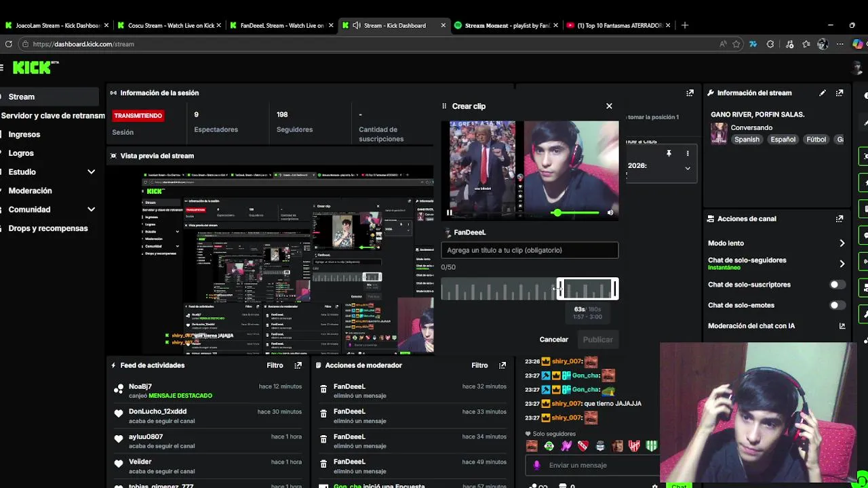This screenshot has height=488, width=868.
Task: Click the pink emote in emote row
Action: pyautogui.click(x=566, y=446)
